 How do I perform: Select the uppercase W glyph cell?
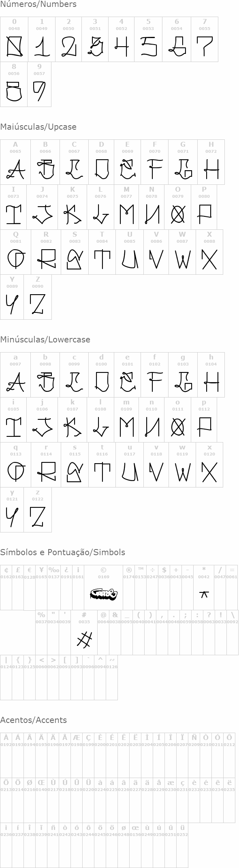[182, 252]
